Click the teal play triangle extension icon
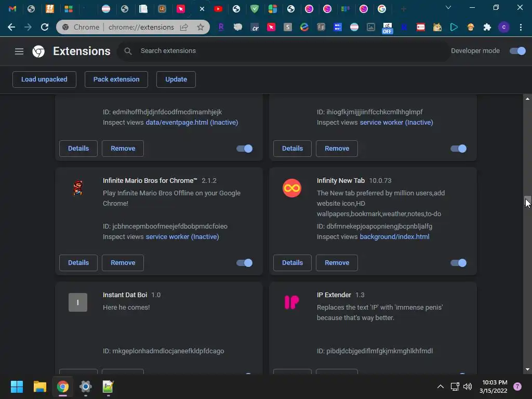The width and height of the screenshot is (532, 399). (x=454, y=27)
